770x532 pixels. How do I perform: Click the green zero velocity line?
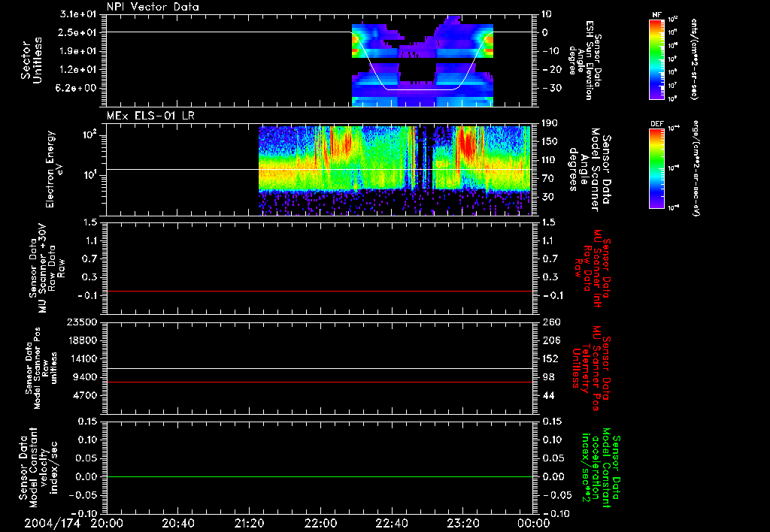click(x=320, y=476)
